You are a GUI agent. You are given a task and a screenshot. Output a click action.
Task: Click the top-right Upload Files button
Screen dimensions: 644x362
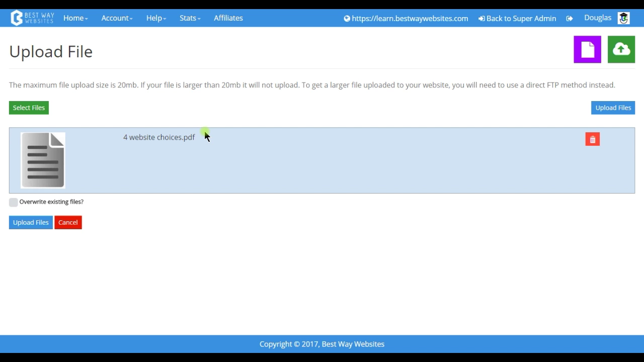tap(613, 108)
